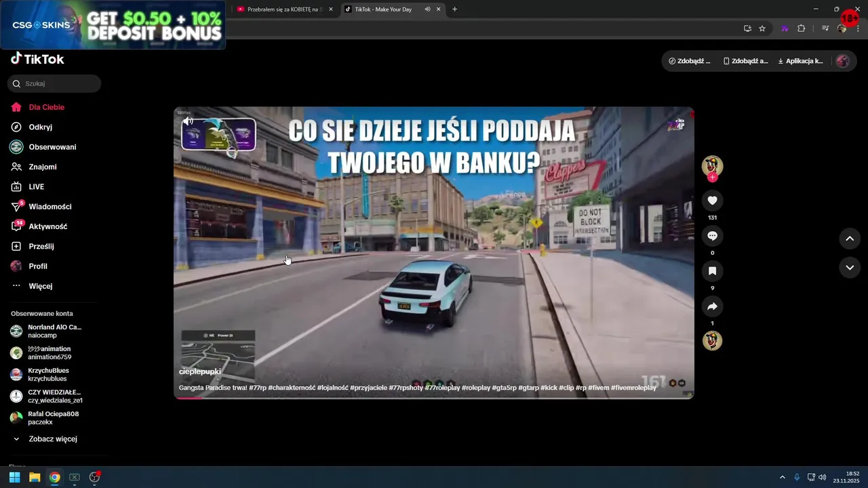Open Chrome profile avatar in toolbar
This screenshot has width=868, height=488.
click(842, 28)
